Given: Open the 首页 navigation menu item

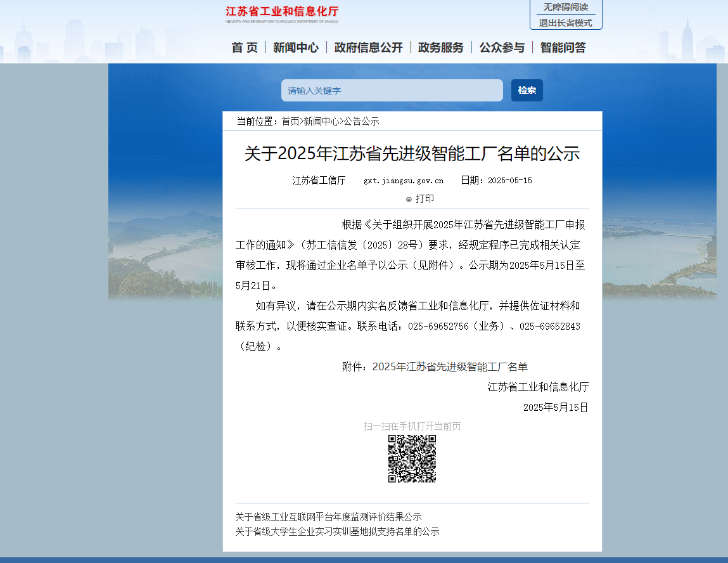Looking at the screenshot, I should pyautogui.click(x=245, y=48).
